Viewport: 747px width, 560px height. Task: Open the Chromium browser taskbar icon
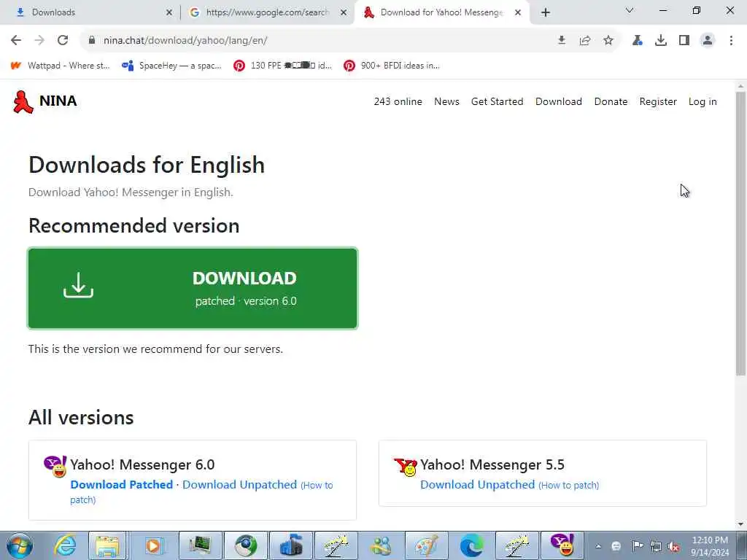pyautogui.click(x=246, y=545)
